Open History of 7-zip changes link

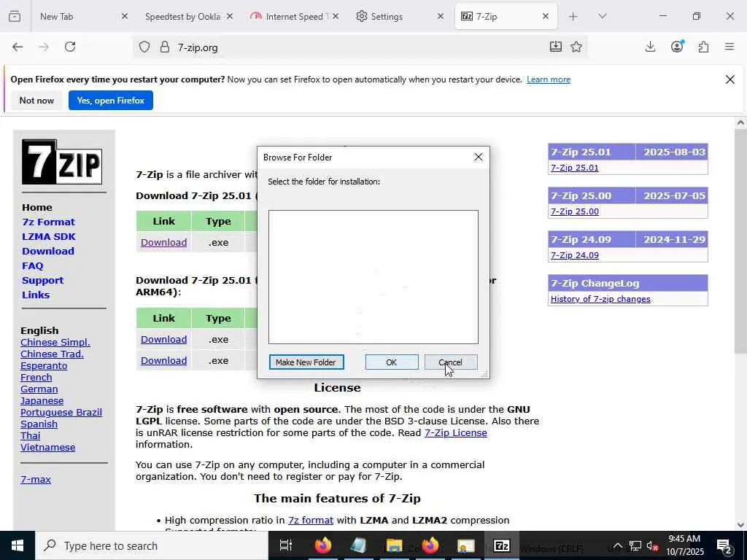pyautogui.click(x=600, y=299)
